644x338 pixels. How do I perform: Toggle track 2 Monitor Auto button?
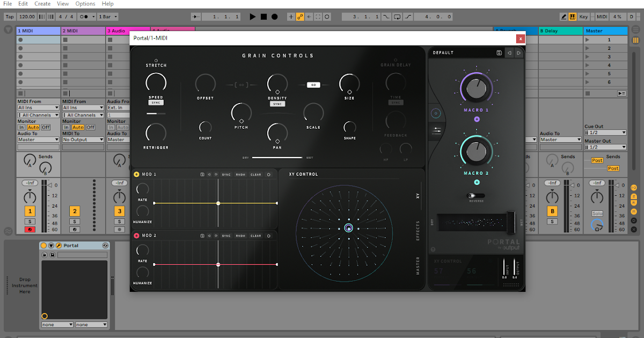[78, 127]
